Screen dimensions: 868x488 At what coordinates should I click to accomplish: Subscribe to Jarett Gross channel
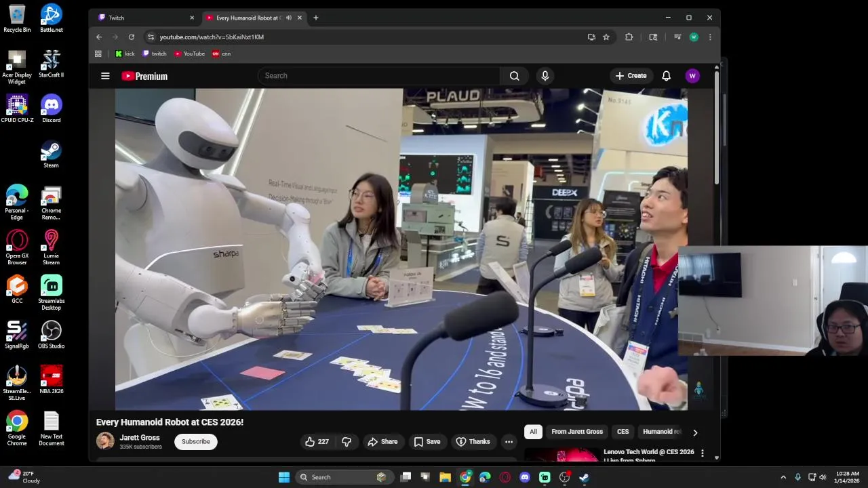click(196, 442)
